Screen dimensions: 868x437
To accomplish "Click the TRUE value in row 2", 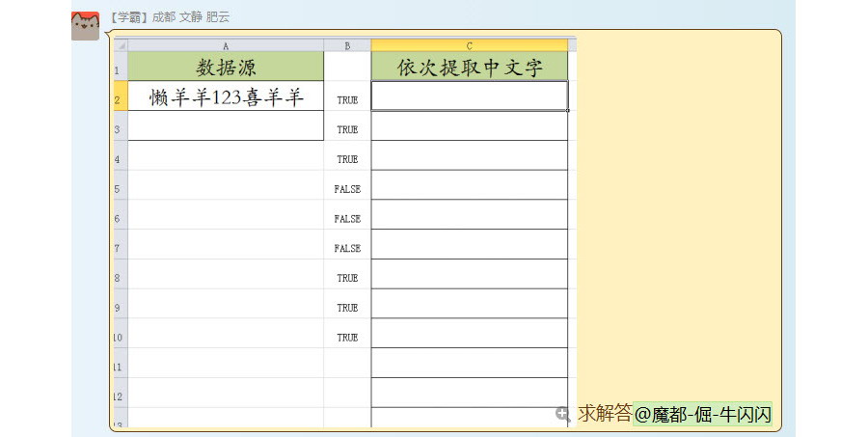I will 347,100.
